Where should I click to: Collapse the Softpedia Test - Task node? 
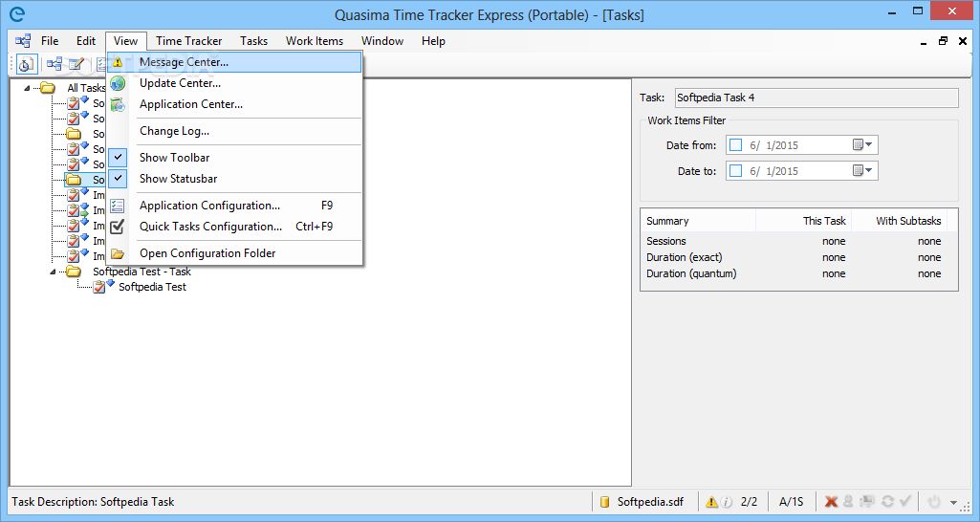click(54, 272)
